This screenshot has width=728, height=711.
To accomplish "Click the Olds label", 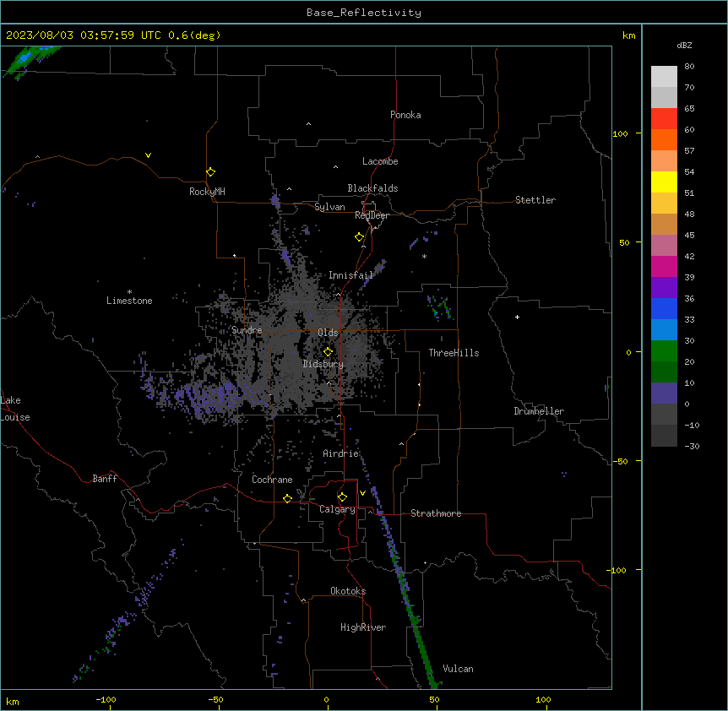I will (328, 333).
